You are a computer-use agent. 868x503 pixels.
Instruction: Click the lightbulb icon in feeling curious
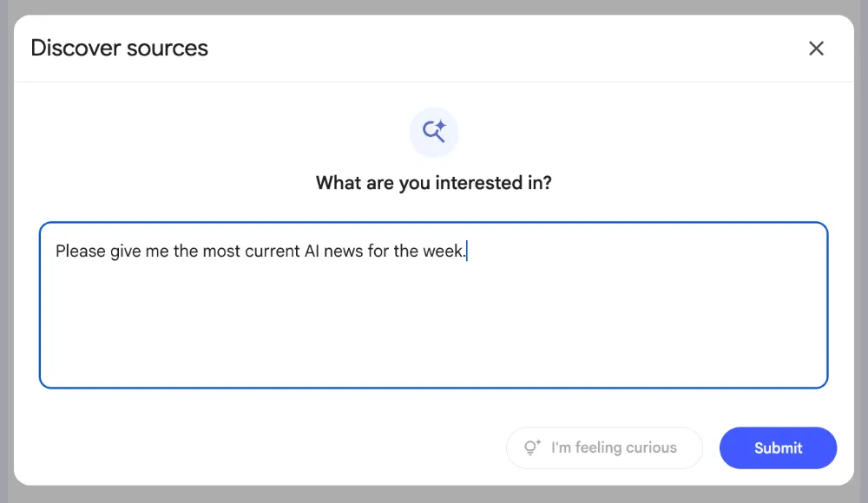532,447
